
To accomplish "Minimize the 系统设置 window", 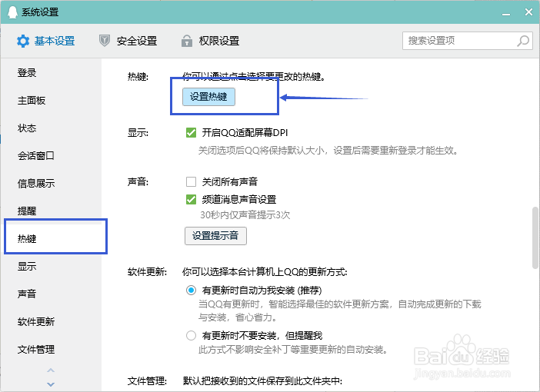I will [506, 13].
